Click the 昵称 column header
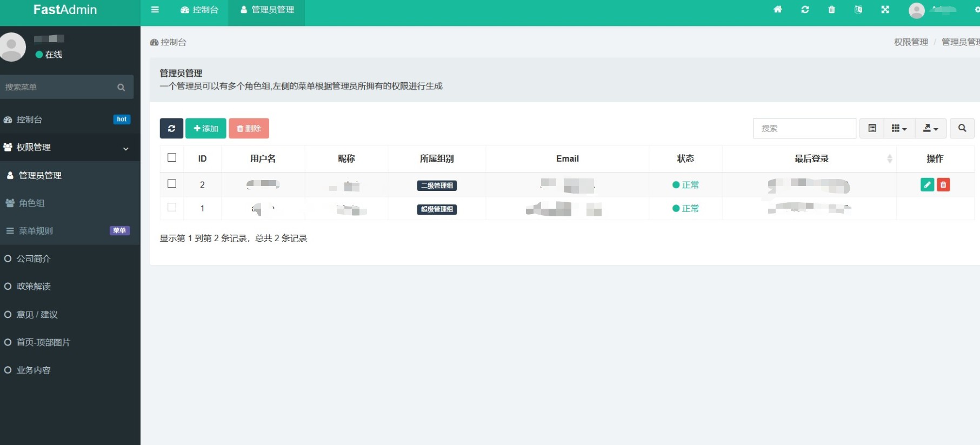The image size is (980, 445). (346, 158)
